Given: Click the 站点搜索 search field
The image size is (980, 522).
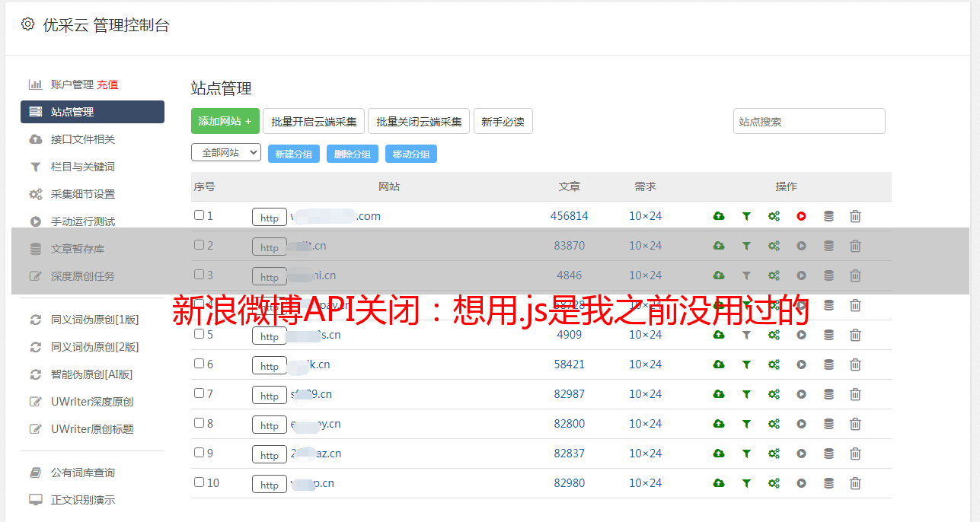Looking at the screenshot, I should coord(809,121).
